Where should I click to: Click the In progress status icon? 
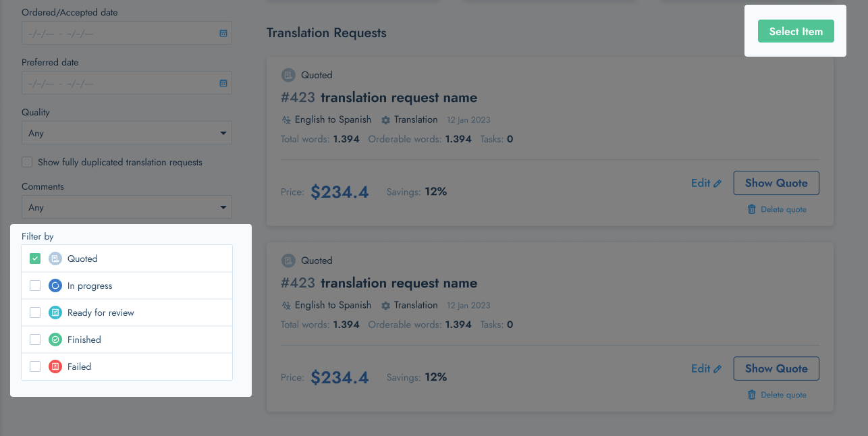tap(55, 285)
